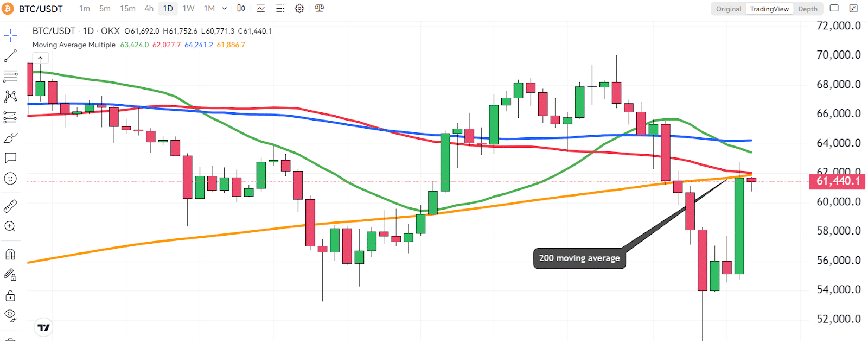The width and height of the screenshot is (868, 342).
Task: Select the 1W timeframe
Action: tap(188, 9)
